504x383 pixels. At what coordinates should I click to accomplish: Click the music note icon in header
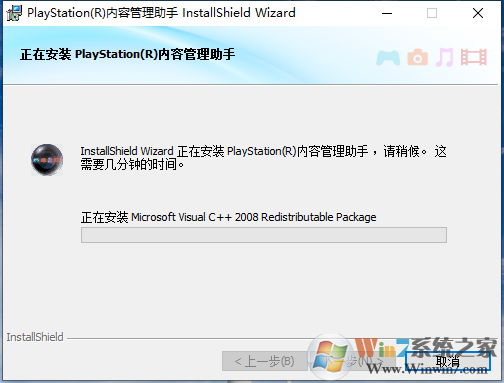[445, 57]
